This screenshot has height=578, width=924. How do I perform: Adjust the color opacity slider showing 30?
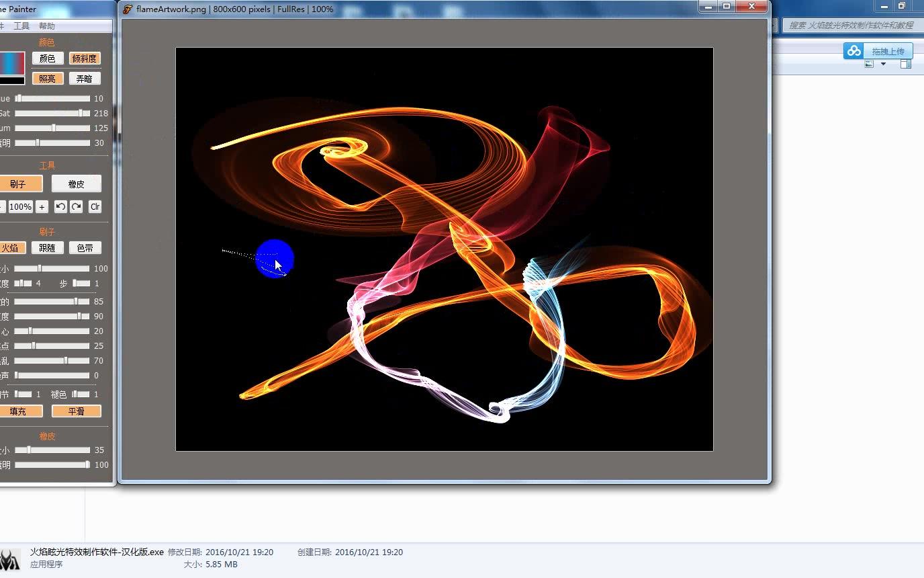tap(52, 143)
